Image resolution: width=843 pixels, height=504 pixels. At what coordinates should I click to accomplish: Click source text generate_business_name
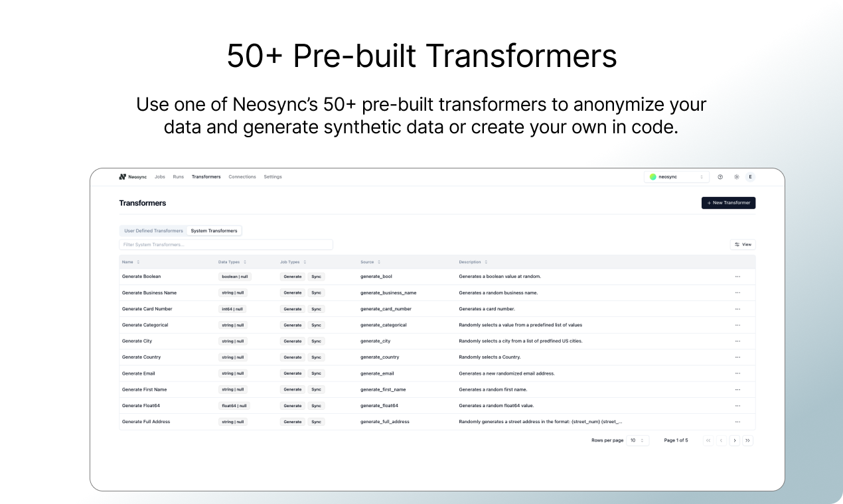click(x=388, y=292)
